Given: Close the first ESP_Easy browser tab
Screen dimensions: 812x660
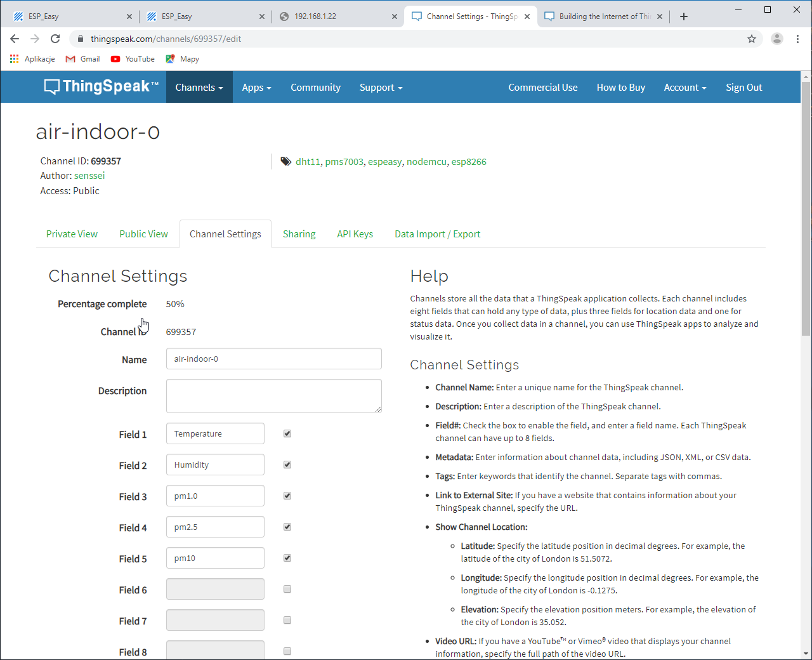Looking at the screenshot, I should [x=129, y=16].
